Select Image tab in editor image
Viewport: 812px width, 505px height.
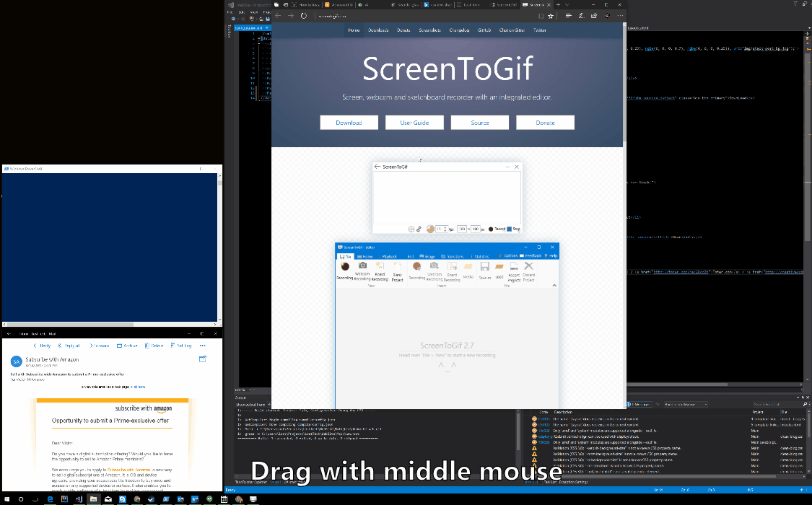[427, 256]
